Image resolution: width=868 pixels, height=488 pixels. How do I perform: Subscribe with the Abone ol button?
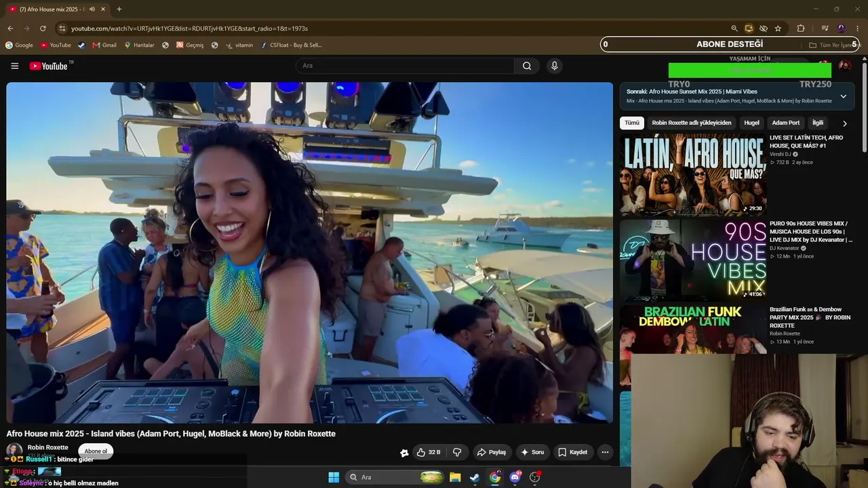(x=96, y=451)
